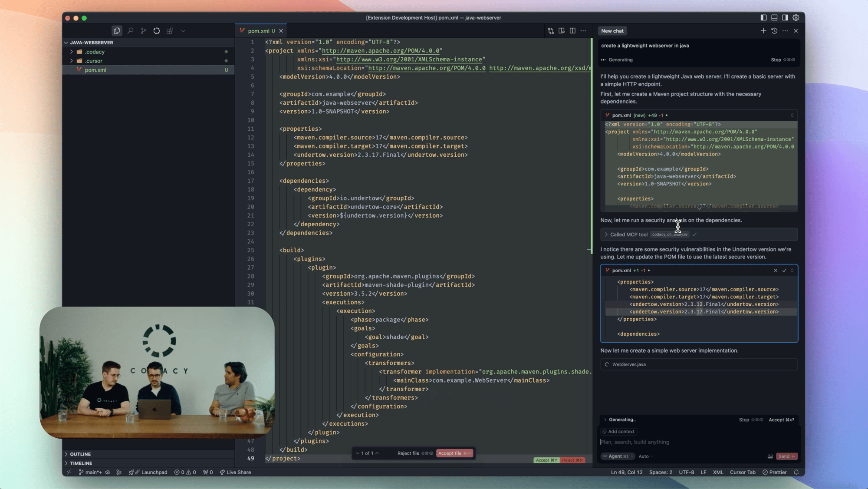
Task: Open Launchpad from status bar
Action: (x=148, y=472)
